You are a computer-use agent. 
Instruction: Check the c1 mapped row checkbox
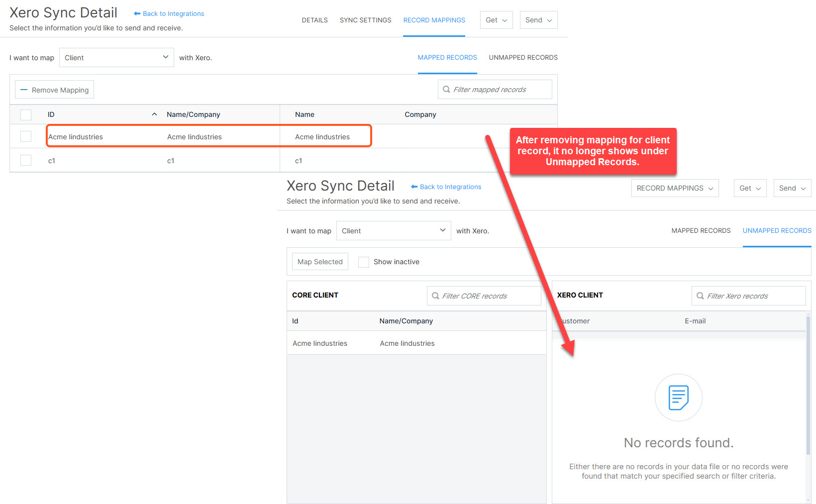click(x=26, y=160)
